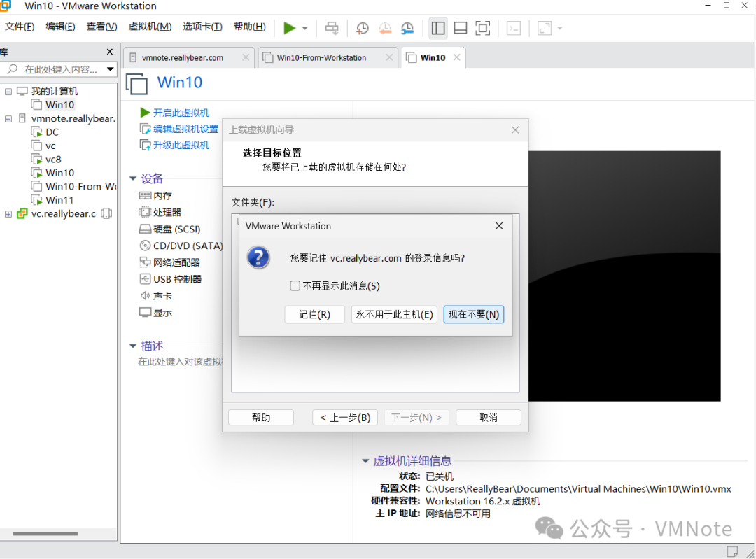Click the 记住(R) button
Image resolution: width=756 pixels, height=559 pixels.
(x=315, y=314)
